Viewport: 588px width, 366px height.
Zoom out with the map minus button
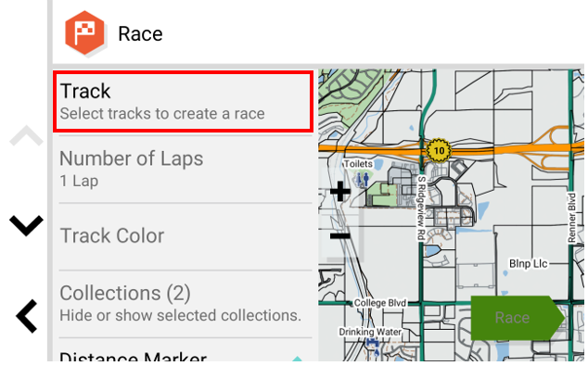pos(340,235)
